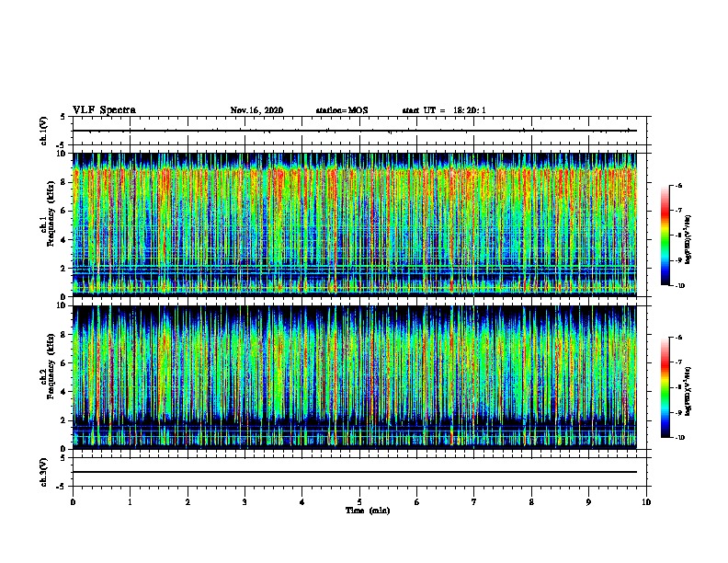Screen dimensions: 728x563
Task: Click the "ch.1(V)" axis label
Action: pos(44,131)
